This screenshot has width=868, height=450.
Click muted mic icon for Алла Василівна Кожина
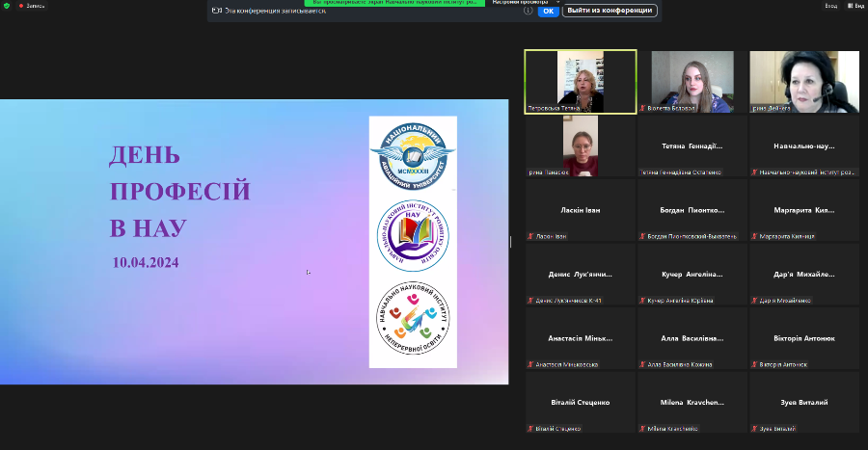tap(642, 365)
